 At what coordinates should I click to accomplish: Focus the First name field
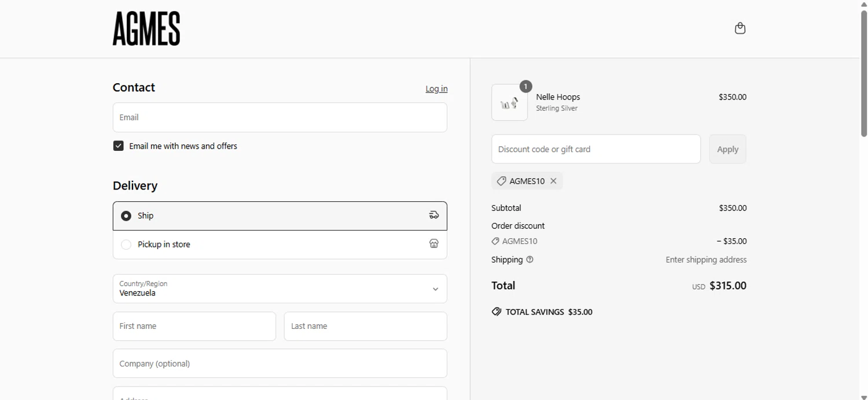pyautogui.click(x=194, y=326)
